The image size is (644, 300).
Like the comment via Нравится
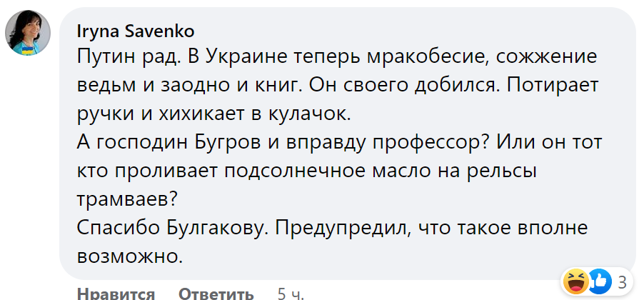(x=116, y=294)
